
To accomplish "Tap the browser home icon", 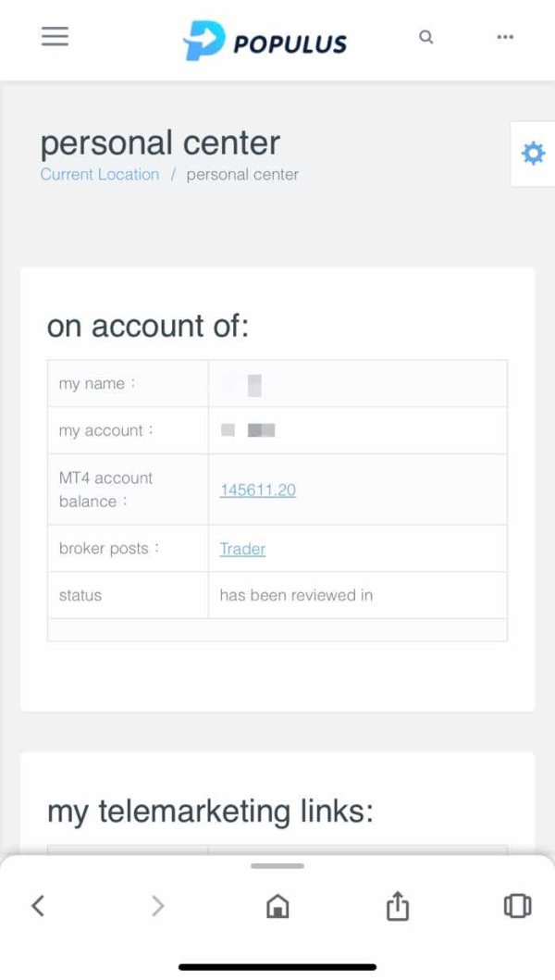I will coord(277,906).
